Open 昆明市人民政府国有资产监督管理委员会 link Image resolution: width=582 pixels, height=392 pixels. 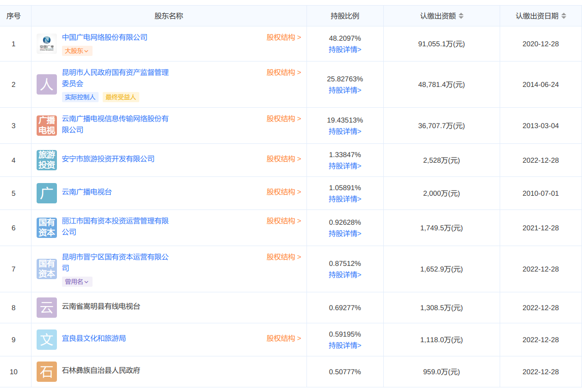point(115,78)
